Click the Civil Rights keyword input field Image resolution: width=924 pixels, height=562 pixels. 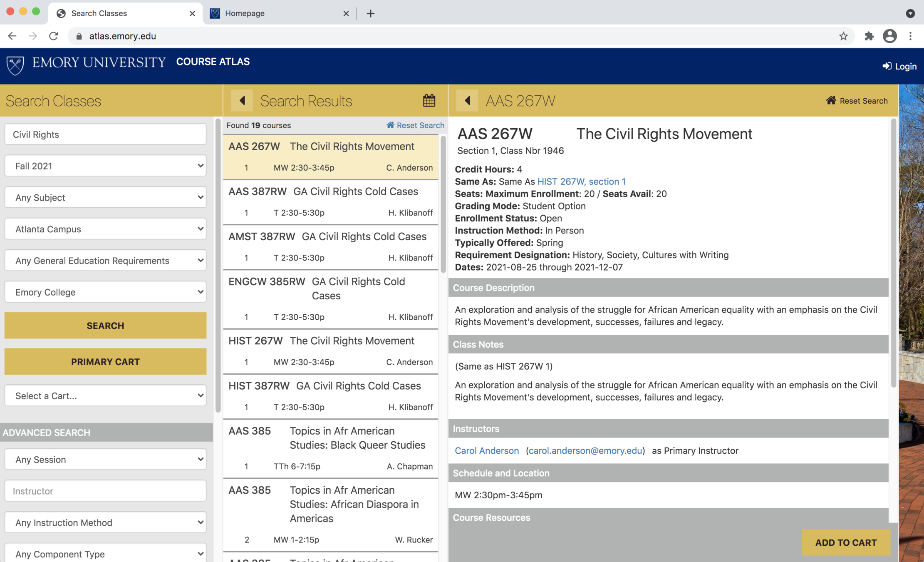click(105, 134)
